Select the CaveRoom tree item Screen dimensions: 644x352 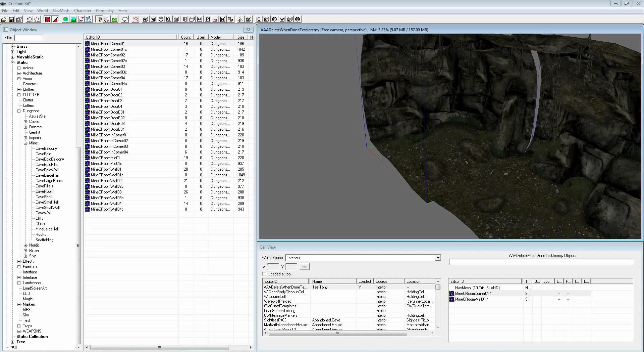click(x=44, y=191)
